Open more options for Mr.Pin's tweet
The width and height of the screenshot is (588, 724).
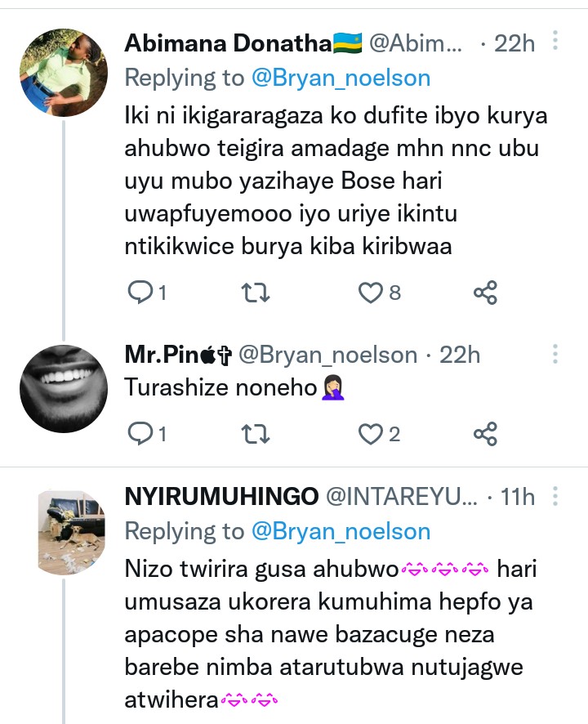tap(555, 354)
